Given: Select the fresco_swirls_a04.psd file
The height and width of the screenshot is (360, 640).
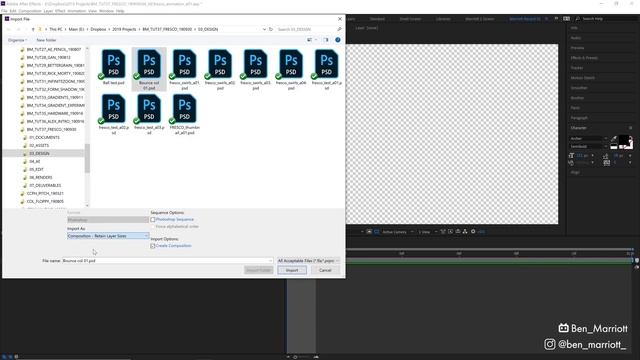Looking at the screenshot, I should 291,69.
